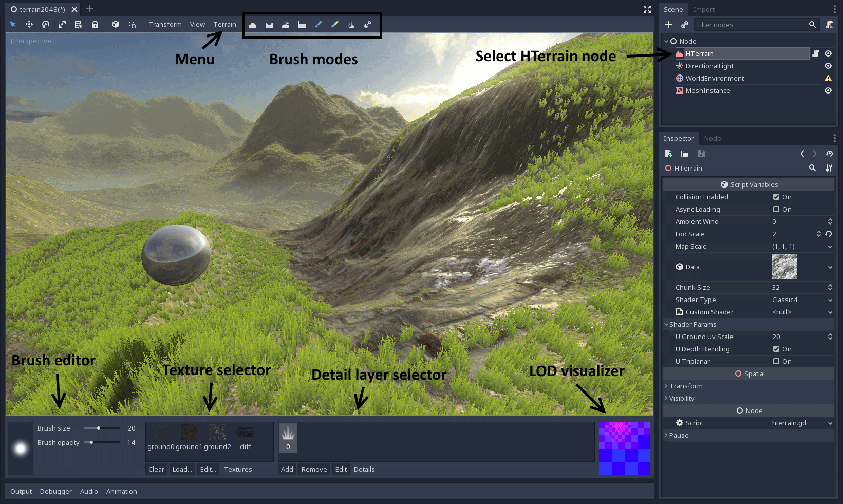Screen dimensions: 843x504
Task: Open the Terrain menu
Action: coord(224,24)
